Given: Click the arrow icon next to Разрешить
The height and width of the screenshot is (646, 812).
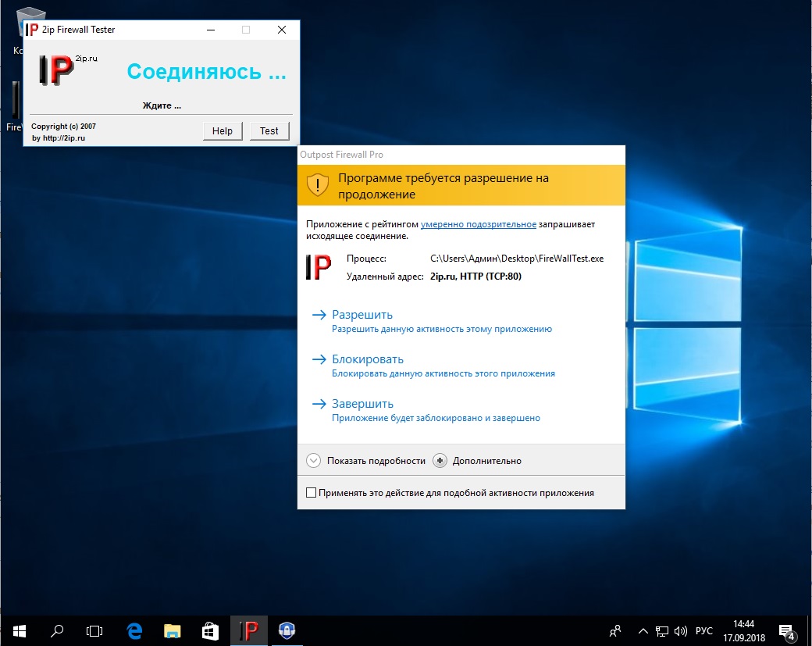Looking at the screenshot, I should point(319,315).
